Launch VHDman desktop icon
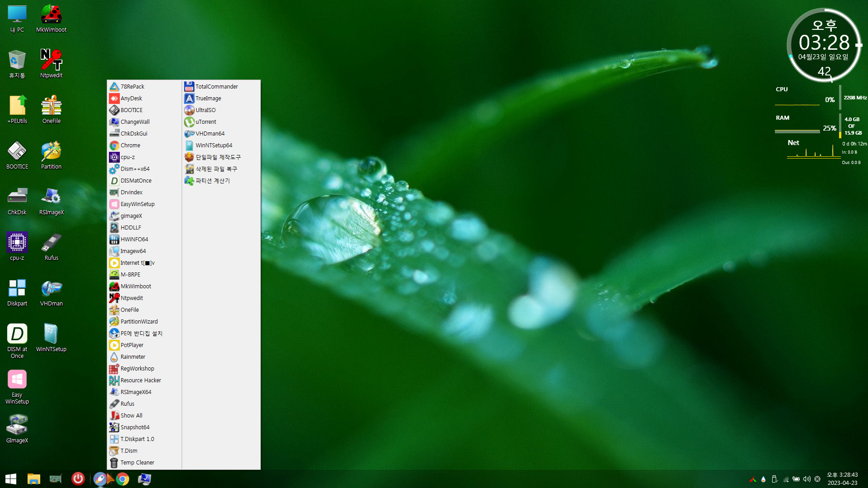Viewport: 868px width, 488px height. click(51, 292)
